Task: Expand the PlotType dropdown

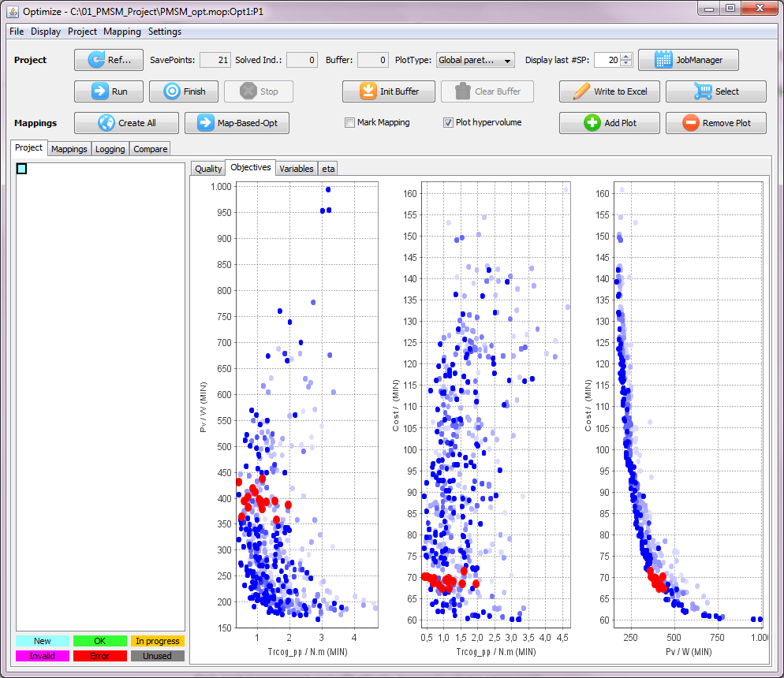Action: coord(506,60)
